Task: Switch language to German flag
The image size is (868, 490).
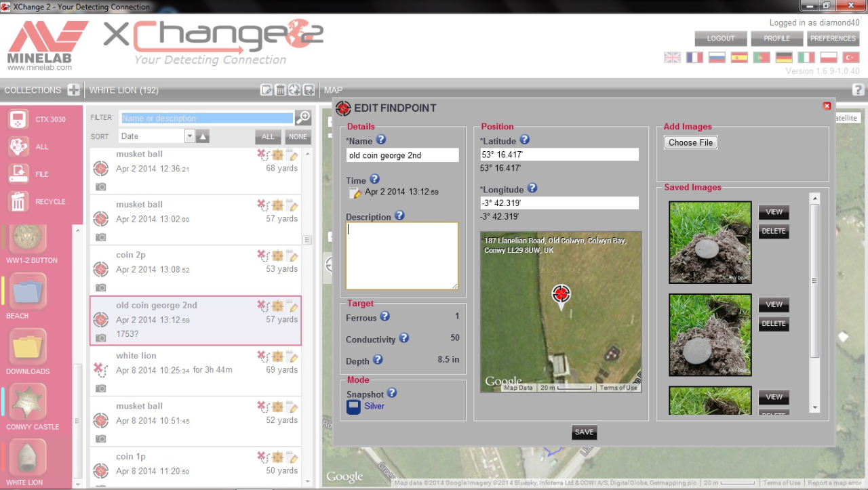Action: [x=784, y=58]
